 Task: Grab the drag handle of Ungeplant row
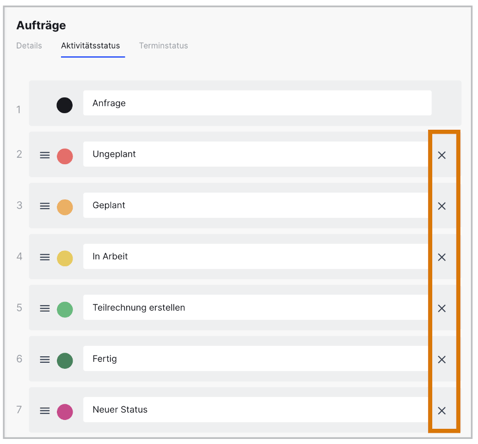coord(45,155)
